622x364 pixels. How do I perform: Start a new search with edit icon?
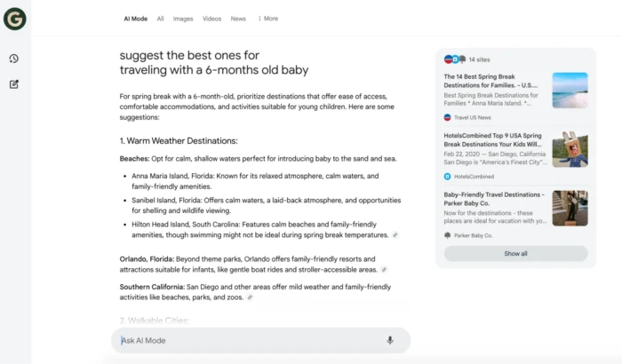click(14, 84)
